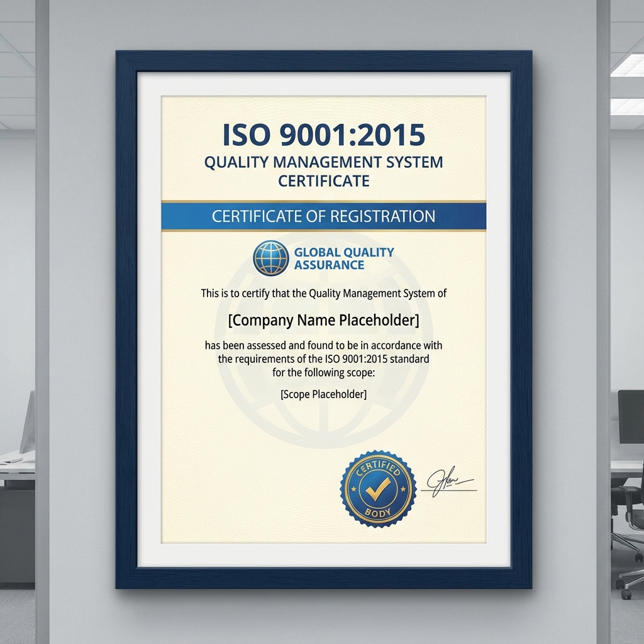Click the navy blue picture frame border
The image size is (644, 644).
[x=126, y=314]
